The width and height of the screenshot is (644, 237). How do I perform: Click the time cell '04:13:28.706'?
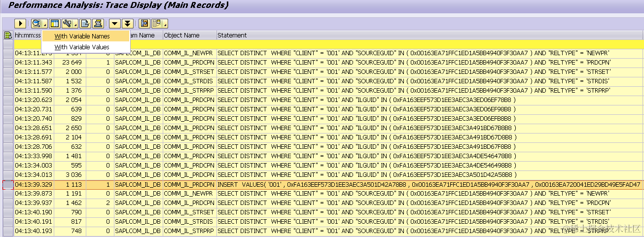point(34,147)
